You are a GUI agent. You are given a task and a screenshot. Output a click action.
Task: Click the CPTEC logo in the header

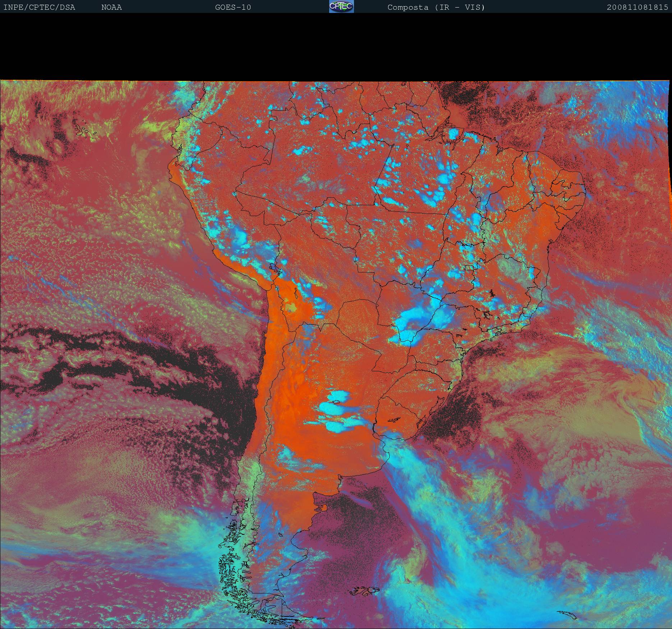click(341, 6)
